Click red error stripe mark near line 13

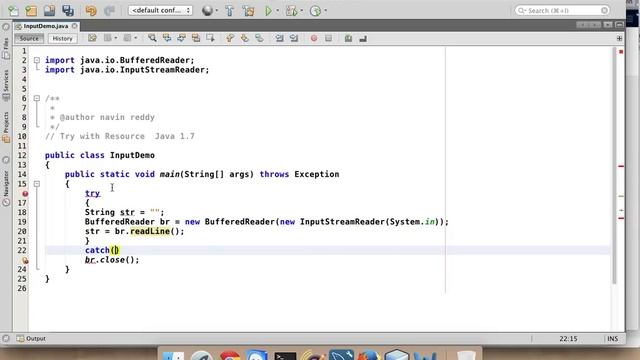pyautogui.click(x=621, y=166)
